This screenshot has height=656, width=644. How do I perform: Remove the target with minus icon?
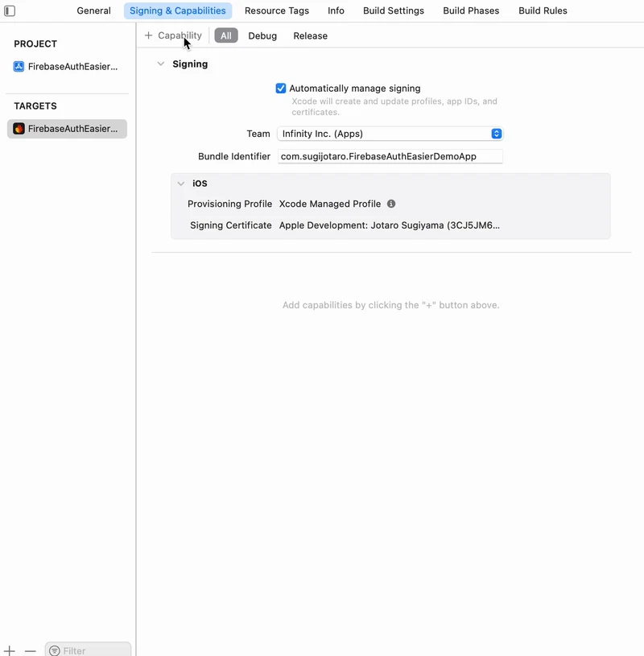(x=30, y=650)
